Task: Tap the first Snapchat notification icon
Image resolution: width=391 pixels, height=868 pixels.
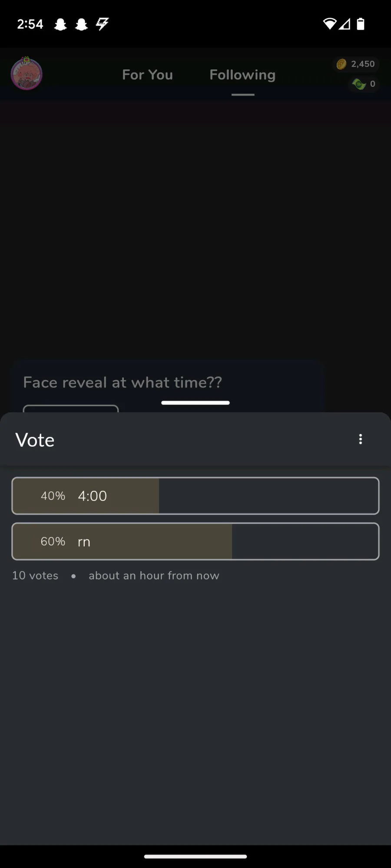Action: [60, 24]
